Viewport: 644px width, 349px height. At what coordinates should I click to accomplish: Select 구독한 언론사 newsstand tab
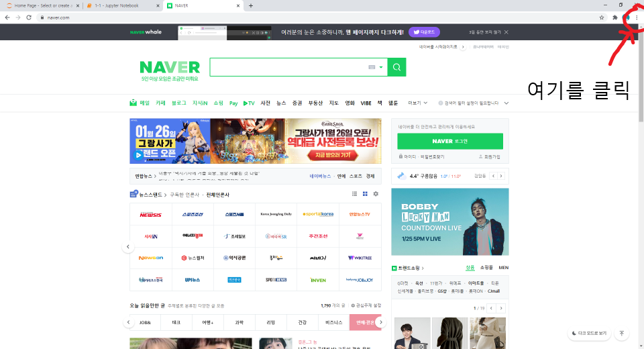184,195
